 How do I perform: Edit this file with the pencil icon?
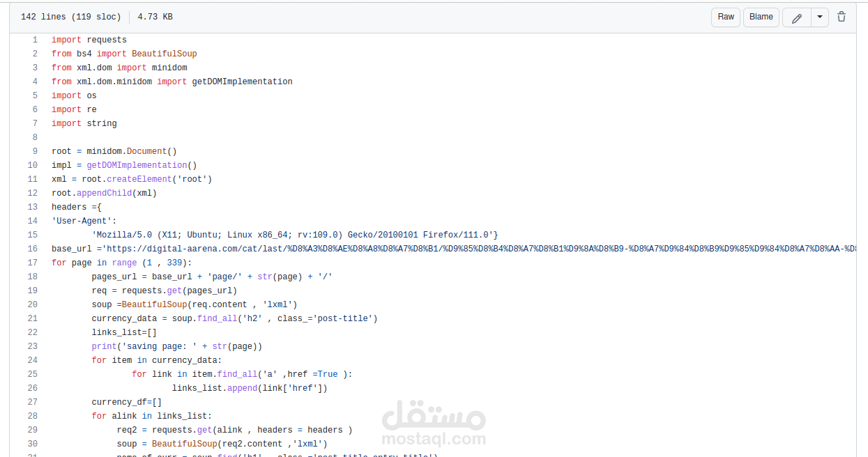pos(797,17)
